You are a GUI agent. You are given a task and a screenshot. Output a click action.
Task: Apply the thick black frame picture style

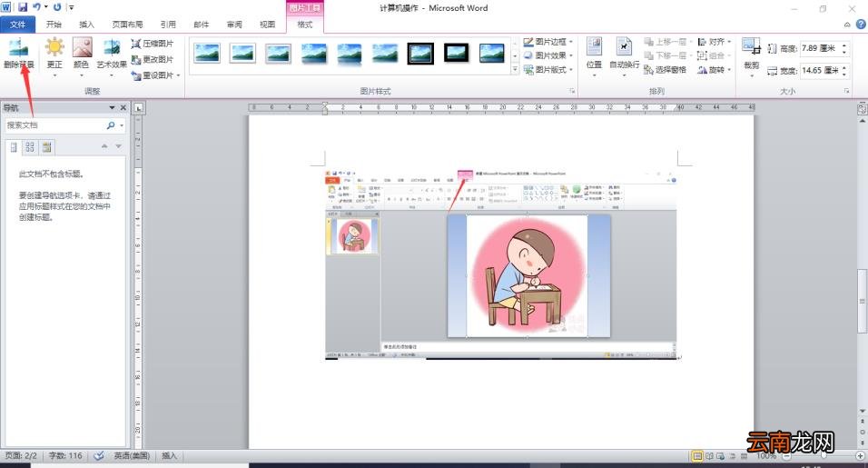pyautogui.click(x=420, y=54)
